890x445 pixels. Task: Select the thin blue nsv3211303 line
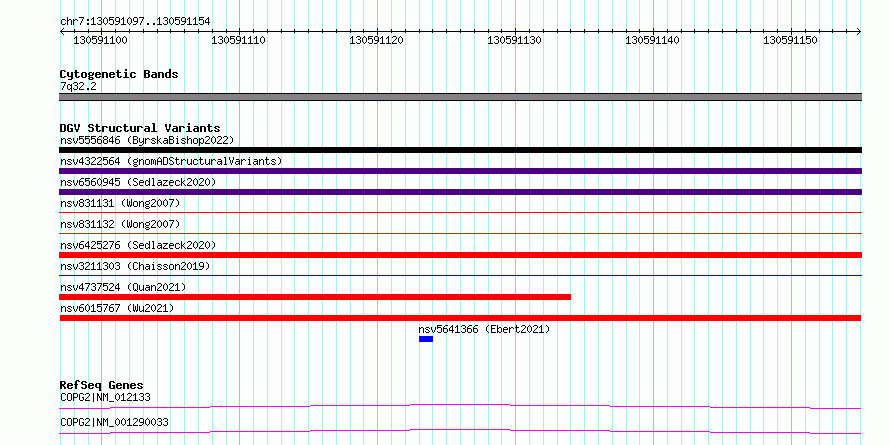coord(460,275)
